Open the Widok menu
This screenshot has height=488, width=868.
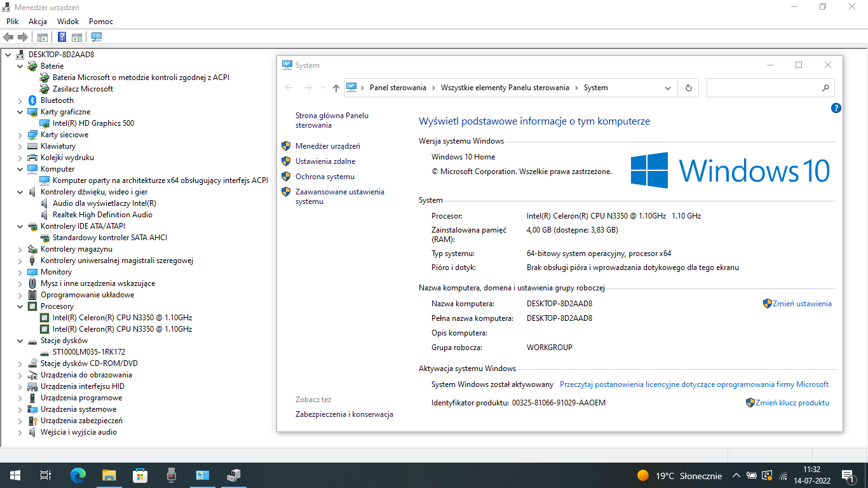pyautogui.click(x=68, y=22)
